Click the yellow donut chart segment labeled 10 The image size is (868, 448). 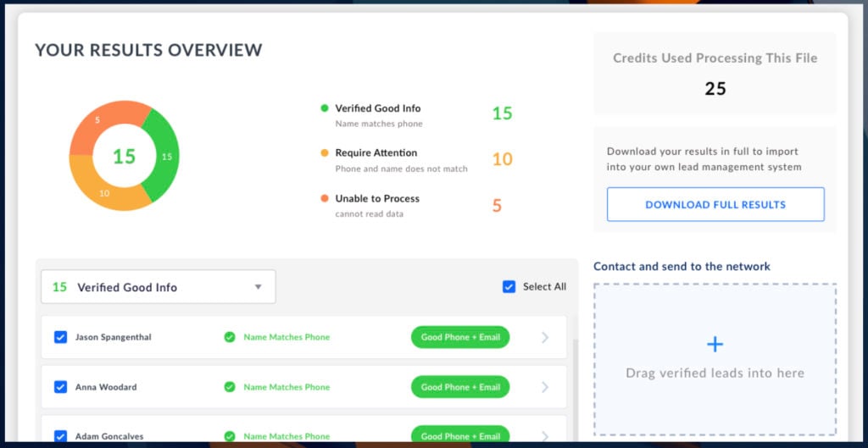coord(105,192)
